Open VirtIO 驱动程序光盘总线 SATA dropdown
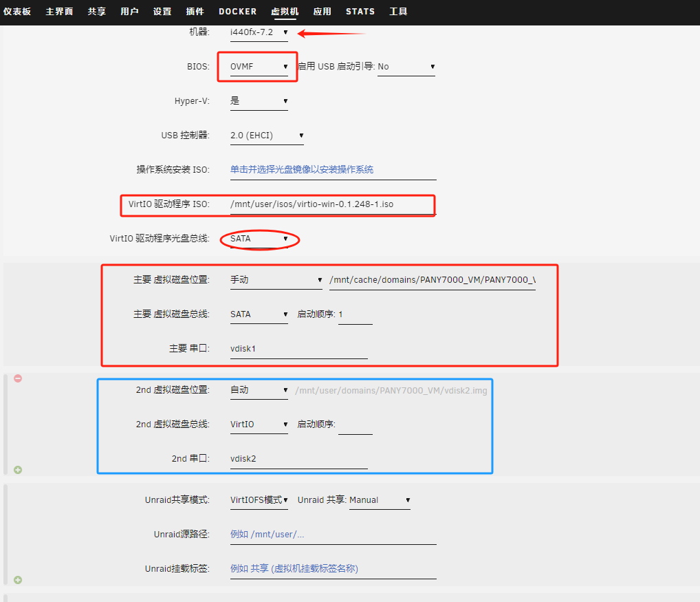This screenshot has width=700, height=602. click(x=259, y=239)
